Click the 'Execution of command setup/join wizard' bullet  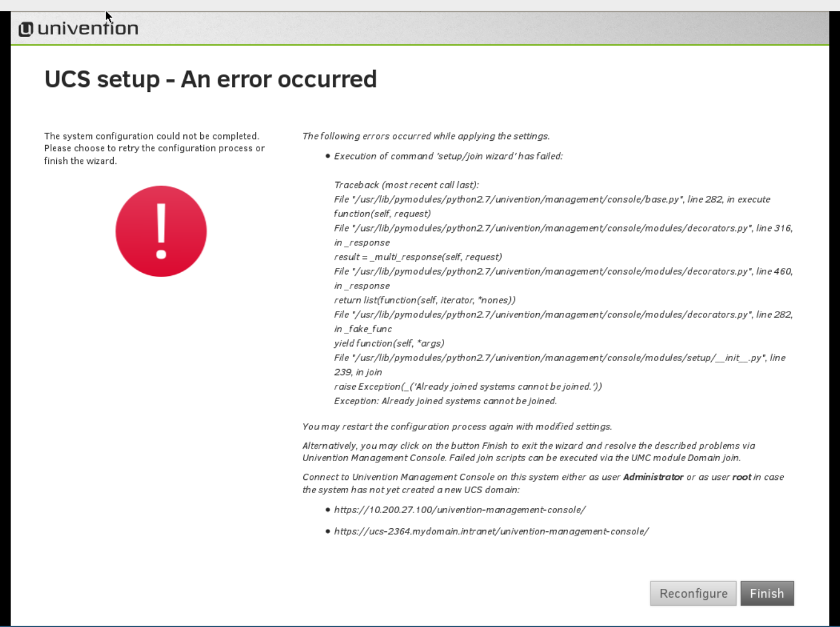[448, 156]
